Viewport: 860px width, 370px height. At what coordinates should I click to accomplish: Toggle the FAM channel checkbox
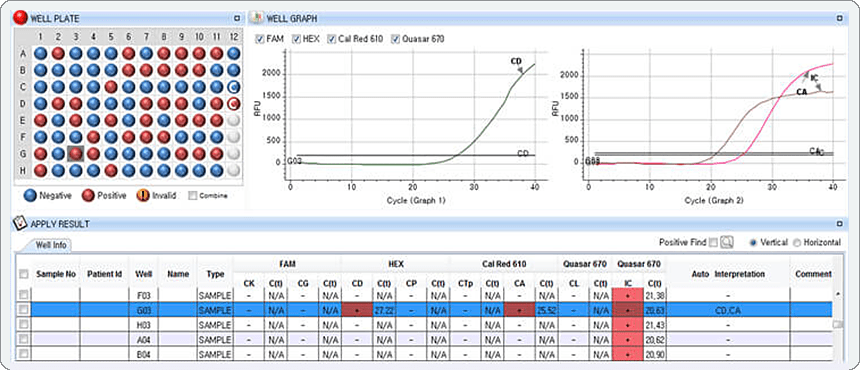(260, 39)
